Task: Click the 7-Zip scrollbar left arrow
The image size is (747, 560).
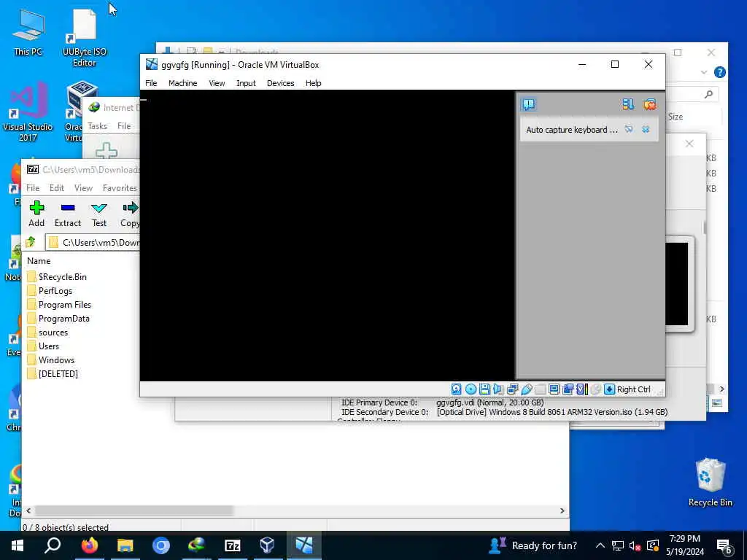Action: [x=28, y=510]
